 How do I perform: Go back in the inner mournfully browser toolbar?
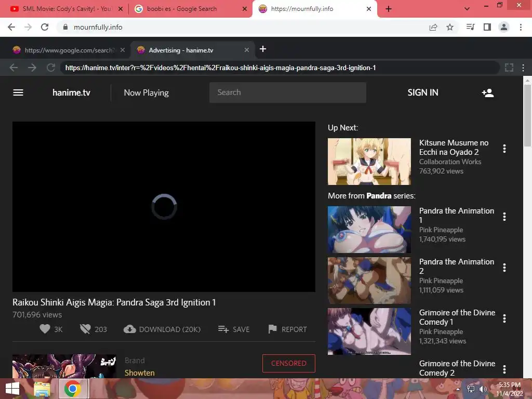pyautogui.click(x=14, y=68)
